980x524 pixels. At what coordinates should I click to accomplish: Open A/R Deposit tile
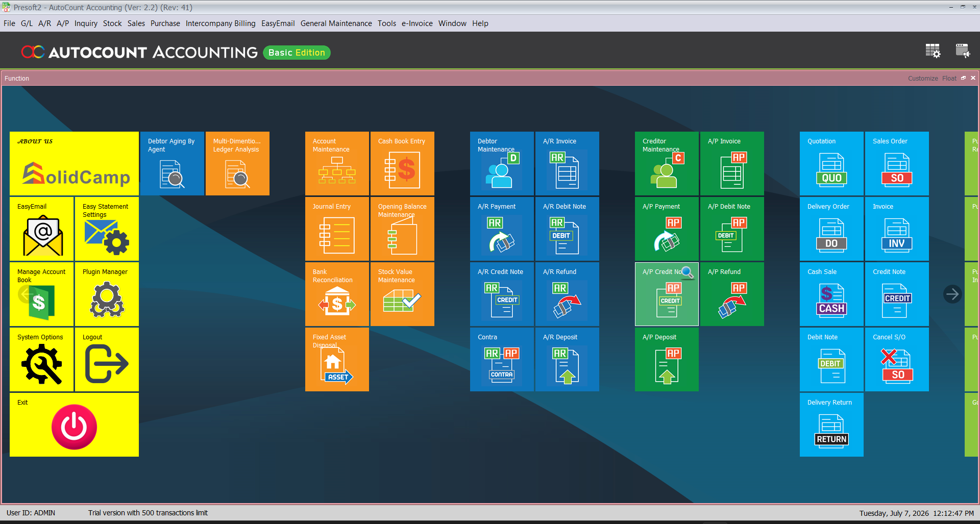[x=567, y=359]
